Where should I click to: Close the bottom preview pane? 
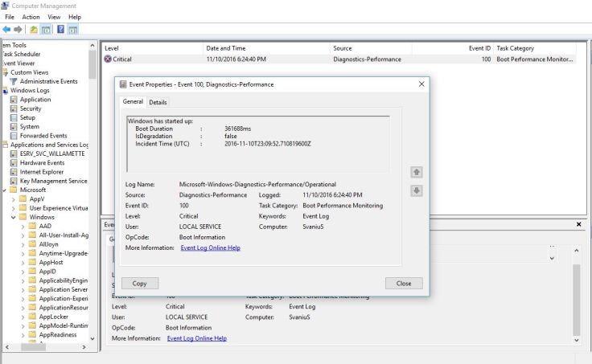coord(579,224)
